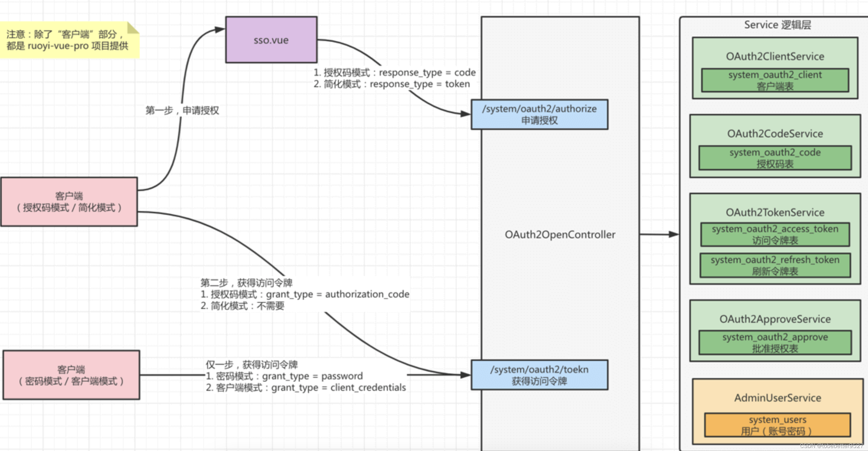Select the OAuth2TokenService heading
The image size is (868, 451).
(x=775, y=212)
